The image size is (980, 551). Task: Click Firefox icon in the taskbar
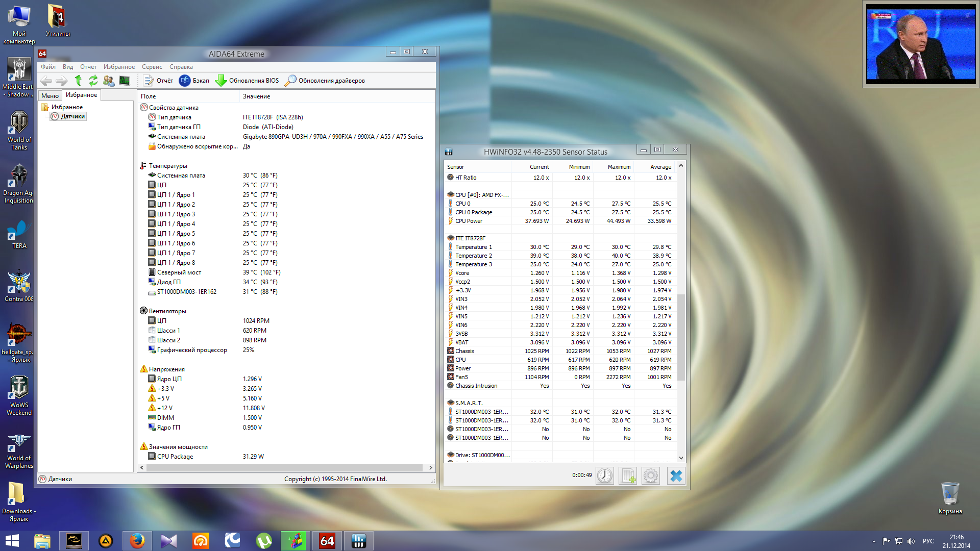click(x=137, y=541)
